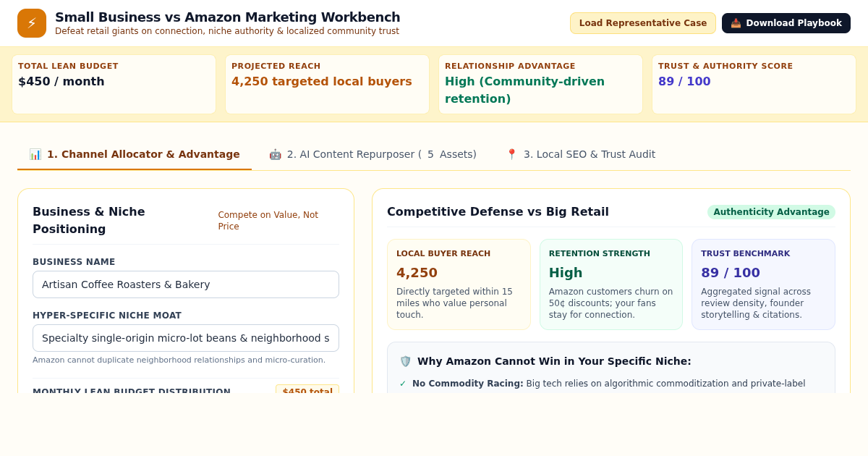
Task: Select the Projected Reach summary card
Action: 327,85
